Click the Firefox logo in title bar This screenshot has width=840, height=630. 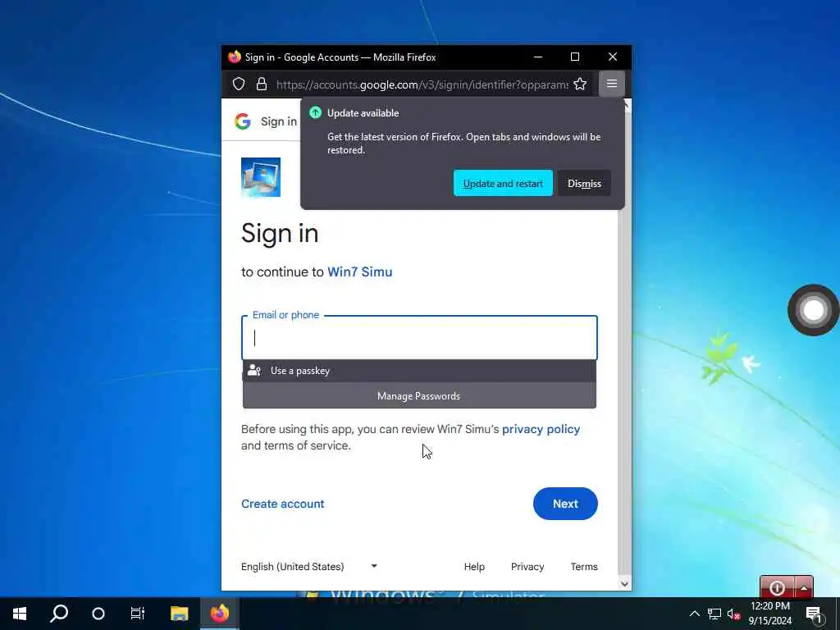click(x=234, y=57)
